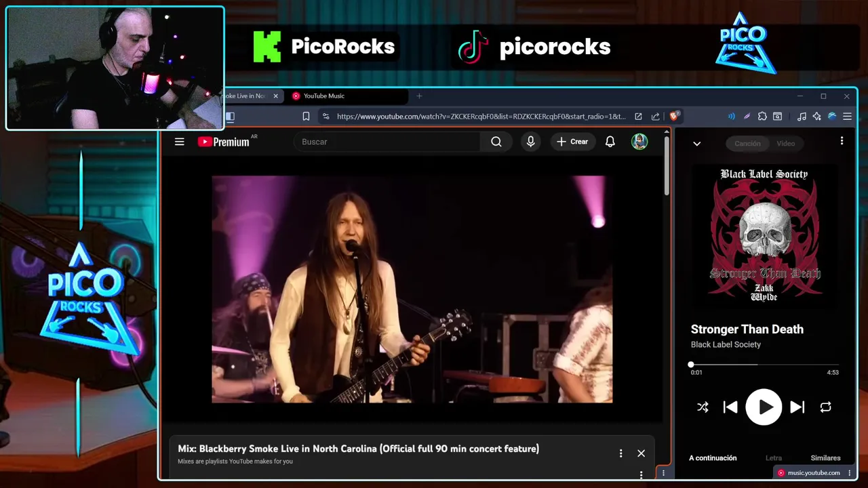Viewport: 868px width, 488px height.
Task: Open the page search extension icon
Action: (778, 117)
